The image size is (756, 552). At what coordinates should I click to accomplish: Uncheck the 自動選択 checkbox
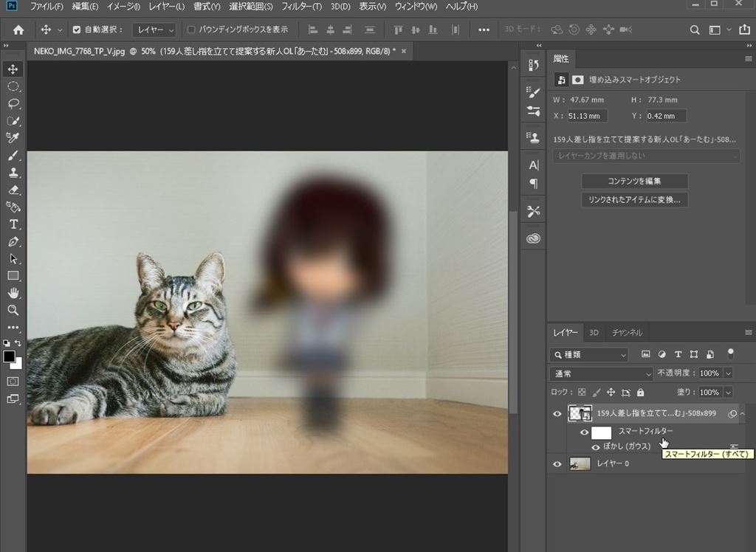tap(77, 30)
